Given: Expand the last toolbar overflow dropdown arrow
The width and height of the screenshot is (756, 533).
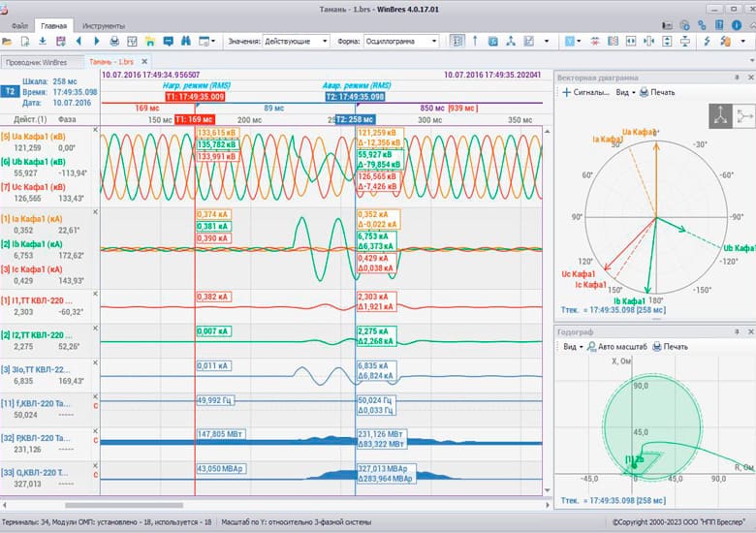Looking at the screenshot, I should [743, 42].
